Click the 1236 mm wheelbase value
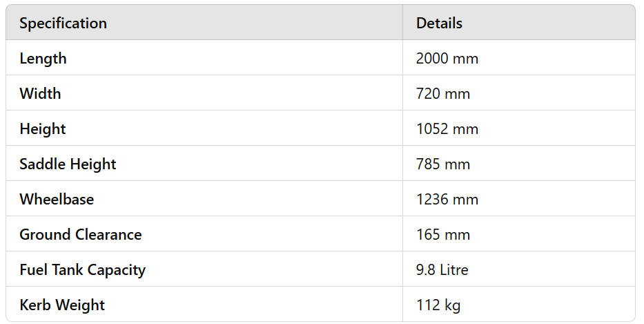 (447, 200)
